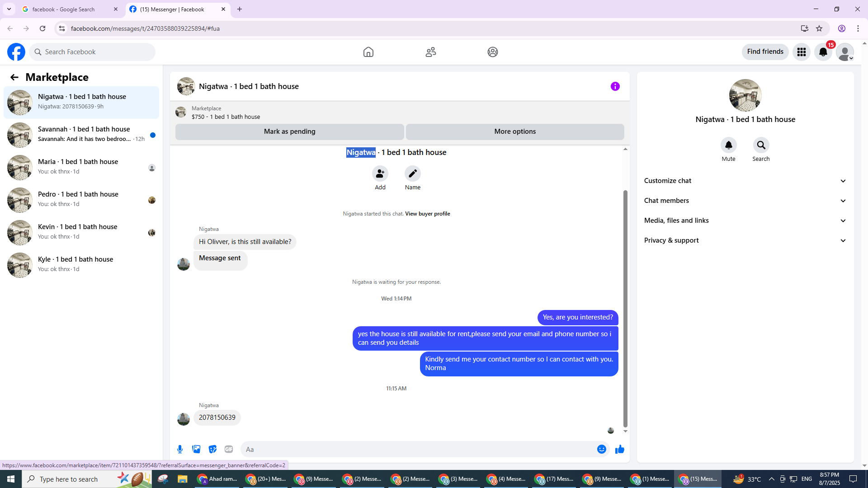Open the Menu grid icon
The width and height of the screenshot is (868, 488).
tap(802, 52)
